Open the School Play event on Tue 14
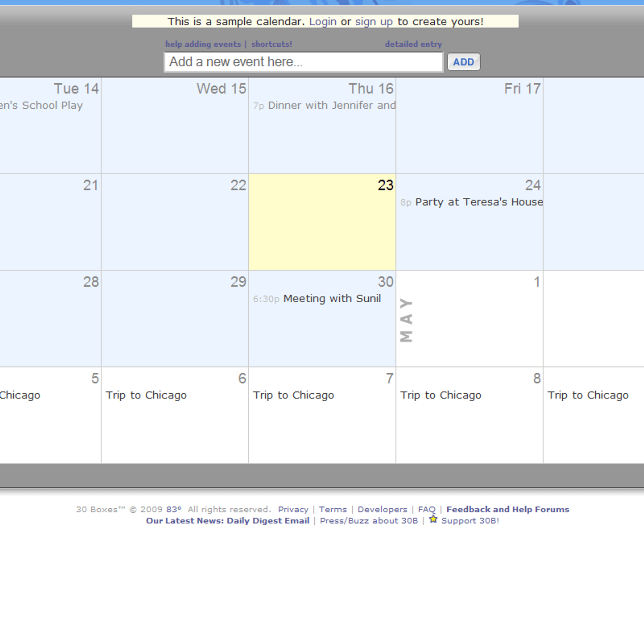The width and height of the screenshot is (644, 644). pyautogui.click(x=41, y=105)
